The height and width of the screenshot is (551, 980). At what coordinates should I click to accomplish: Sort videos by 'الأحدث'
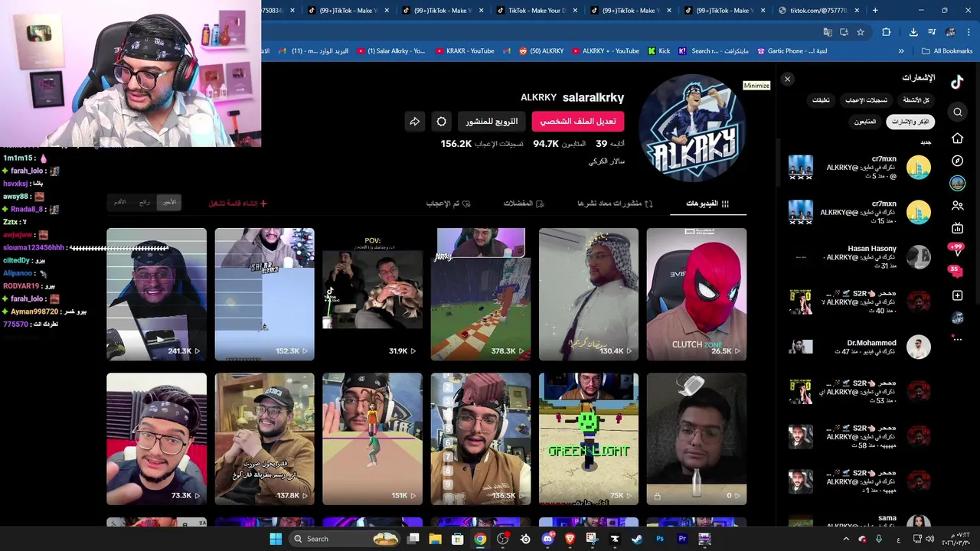click(169, 202)
